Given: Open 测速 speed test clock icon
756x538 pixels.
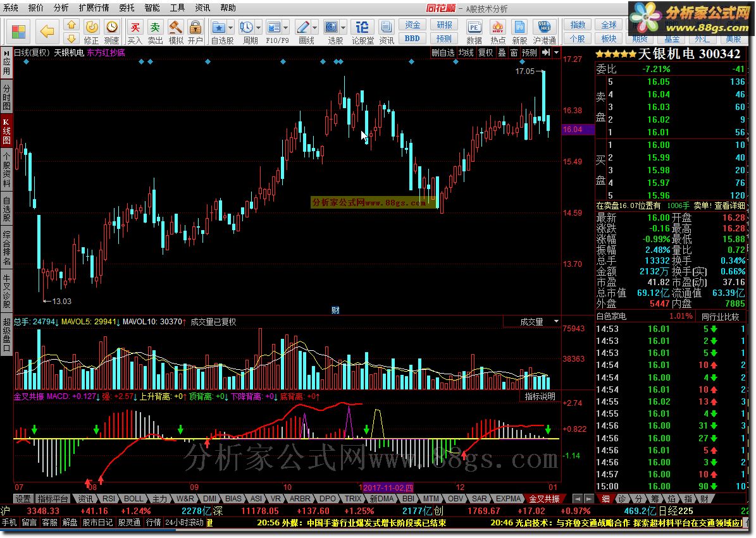Looking at the screenshot, I should coord(111,32).
